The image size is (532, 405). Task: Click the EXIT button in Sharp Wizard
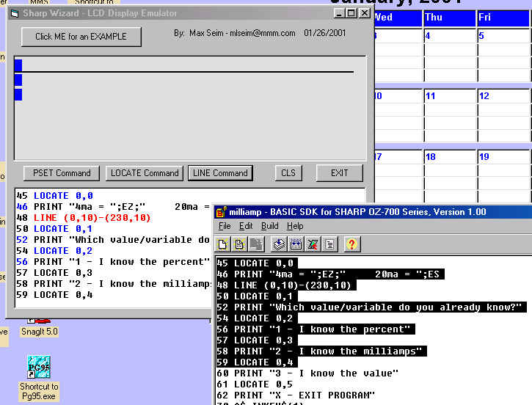coord(339,173)
